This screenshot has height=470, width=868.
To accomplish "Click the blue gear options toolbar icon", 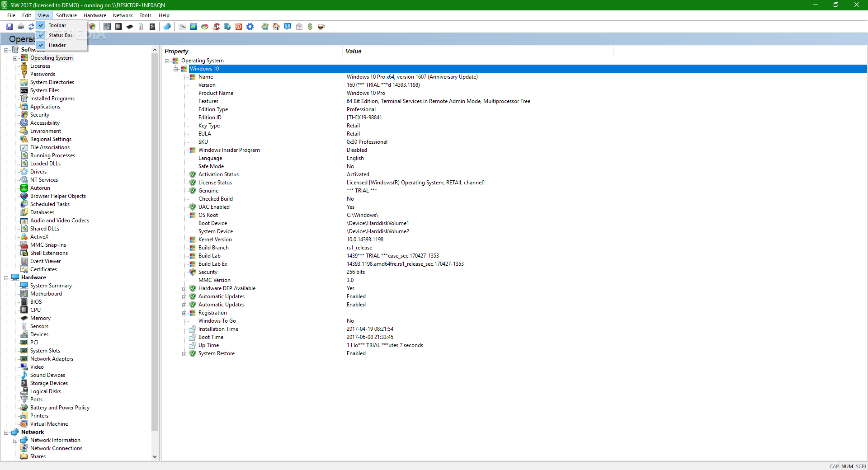I will [250, 27].
